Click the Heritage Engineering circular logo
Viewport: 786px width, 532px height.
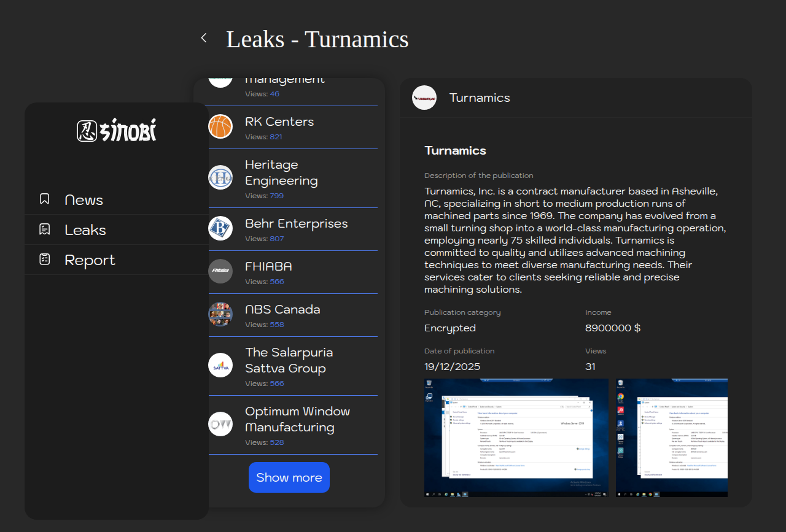[220, 178]
